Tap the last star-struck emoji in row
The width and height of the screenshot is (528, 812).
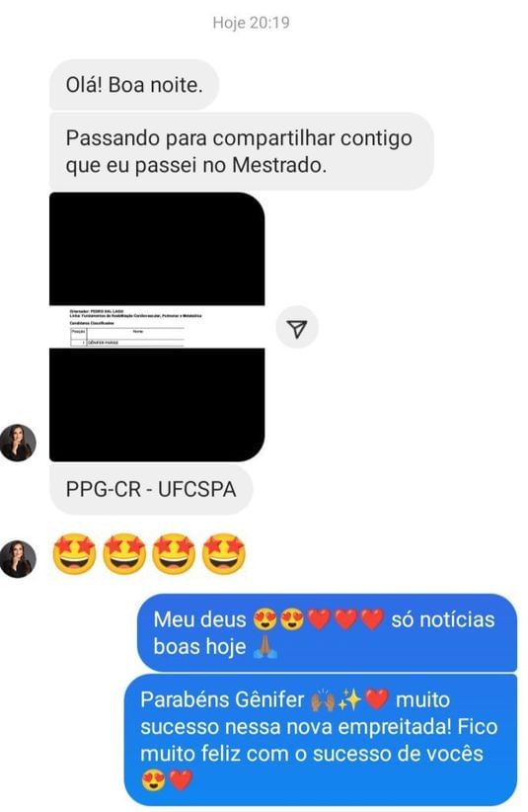click(223, 554)
